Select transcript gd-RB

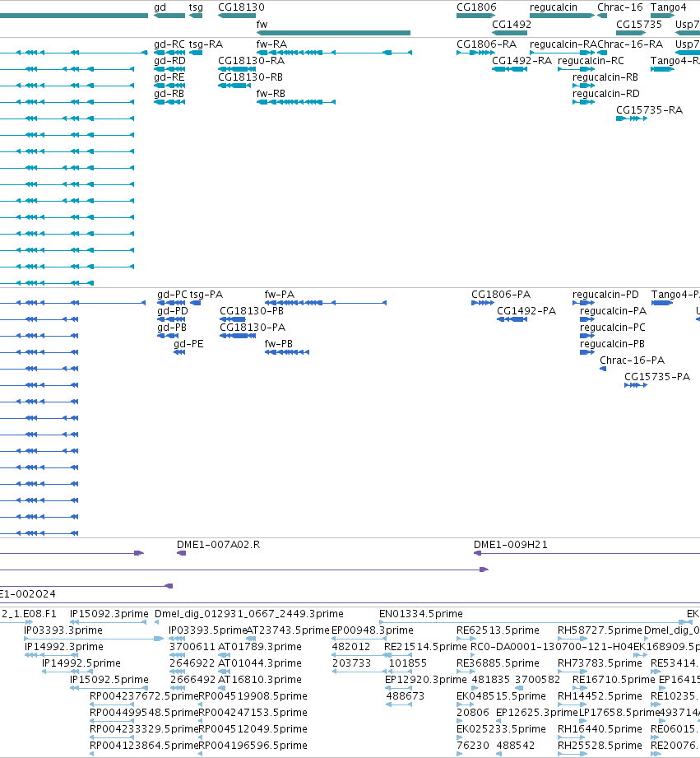pos(169,102)
